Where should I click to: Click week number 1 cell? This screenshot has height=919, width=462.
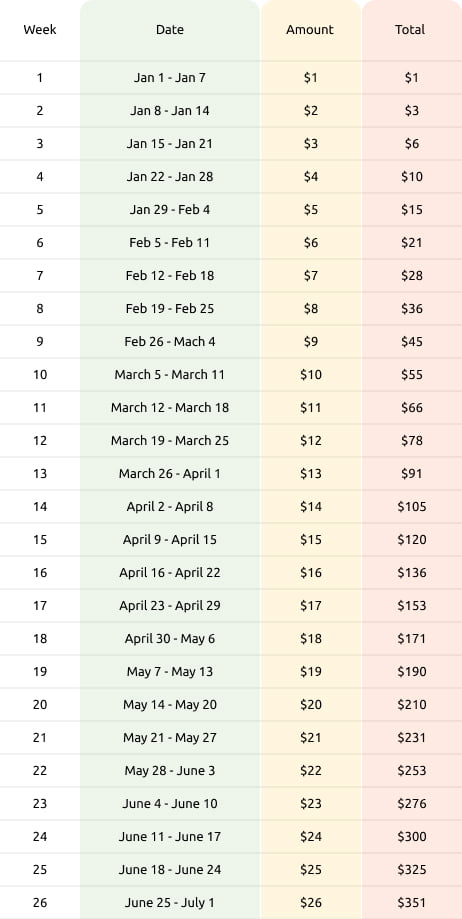pyautogui.click(x=40, y=77)
